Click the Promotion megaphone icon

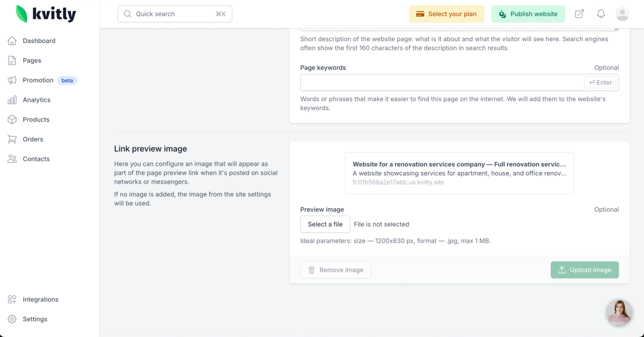coord(12,80)
